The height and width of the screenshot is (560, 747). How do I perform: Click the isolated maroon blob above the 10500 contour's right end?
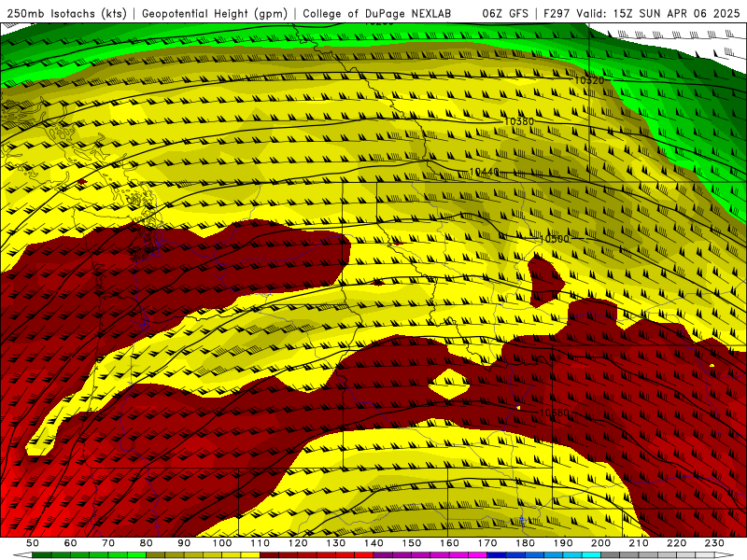[546, 280]
